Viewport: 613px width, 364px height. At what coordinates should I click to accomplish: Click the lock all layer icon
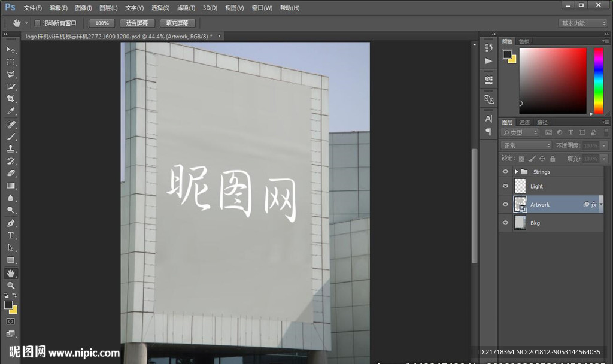tap(553, 159)
